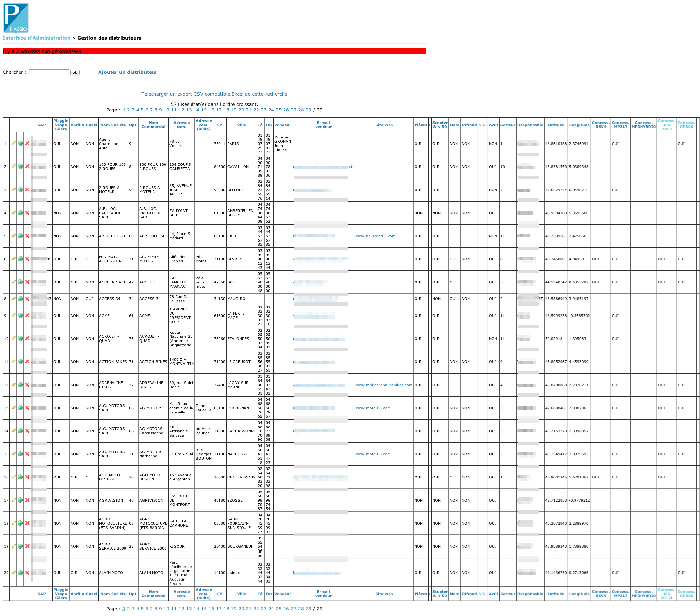This screenshot has width=700, height=616.
Task: Sort by Concess. GP800 top header
Action: pyautogui.click(x=687, y=125)
